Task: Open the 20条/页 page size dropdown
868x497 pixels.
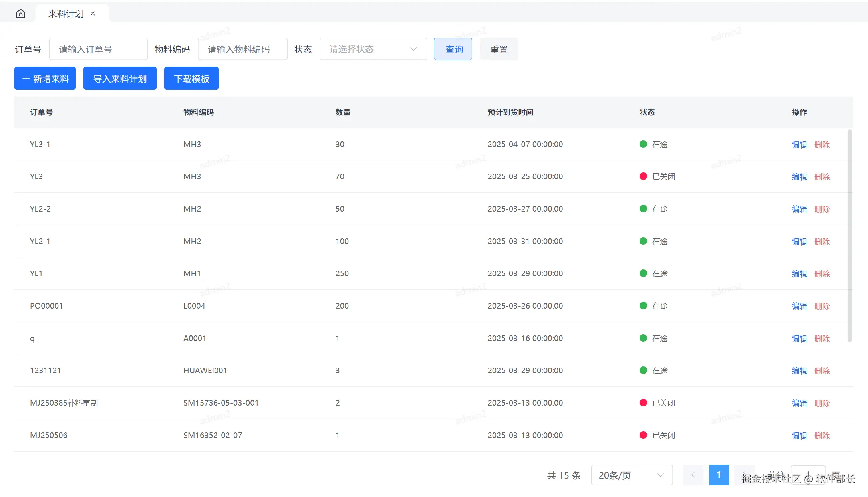Action: (631, 475)
